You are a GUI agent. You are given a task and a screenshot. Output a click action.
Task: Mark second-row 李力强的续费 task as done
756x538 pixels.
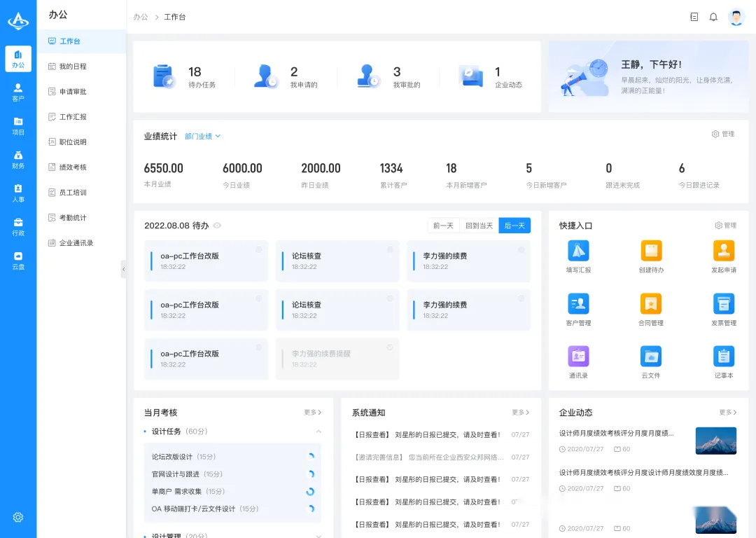click(x=521, y=298)
